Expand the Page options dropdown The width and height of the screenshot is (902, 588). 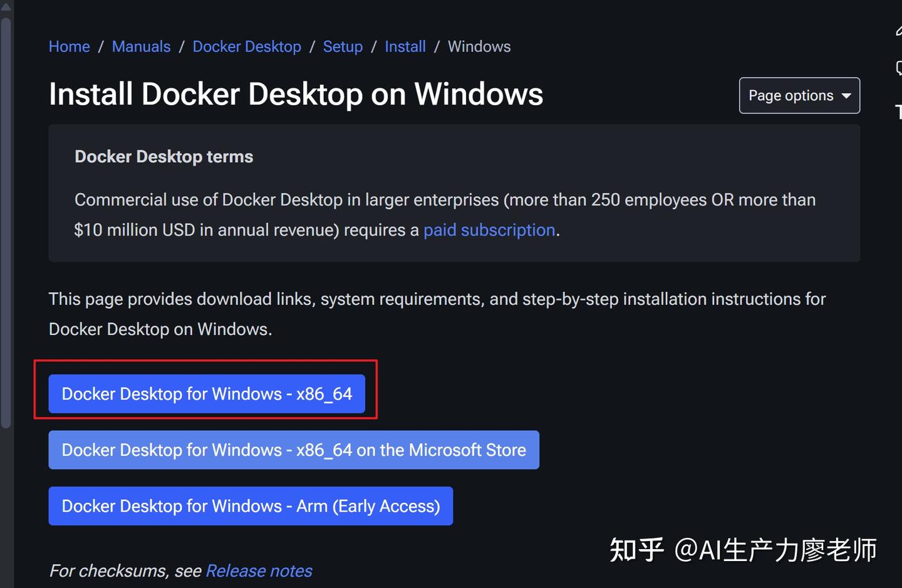click(x=799, y=95)
